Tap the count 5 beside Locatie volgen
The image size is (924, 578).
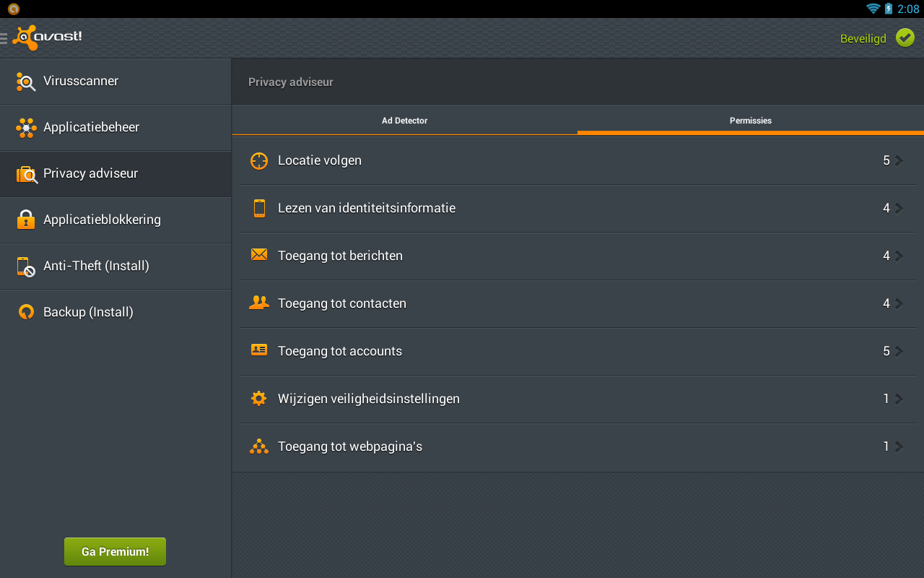[x=886, y=160]
